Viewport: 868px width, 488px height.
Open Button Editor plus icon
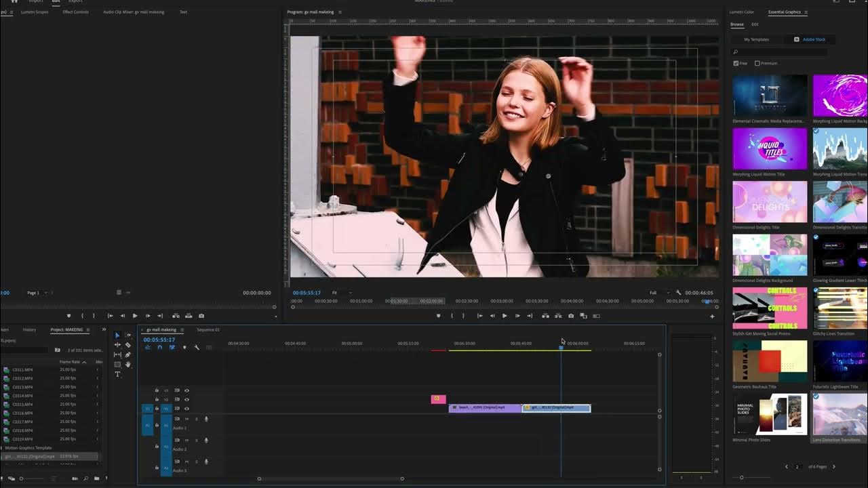tap(712, 317)
